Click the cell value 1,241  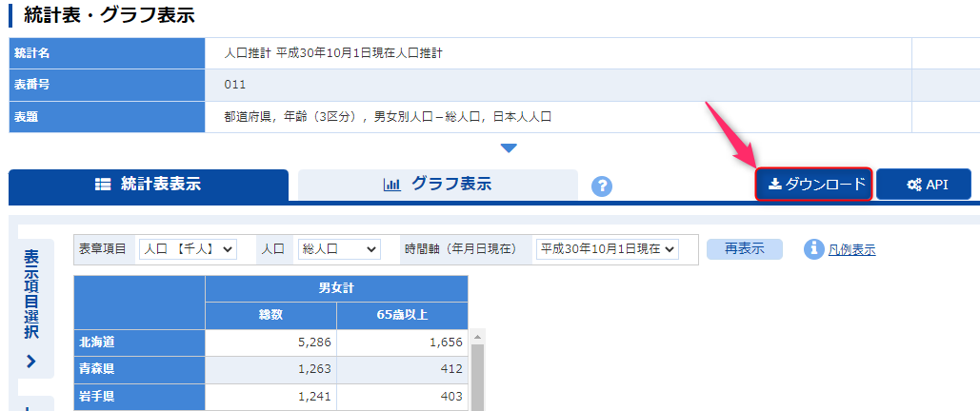click(x=314, y=396)
